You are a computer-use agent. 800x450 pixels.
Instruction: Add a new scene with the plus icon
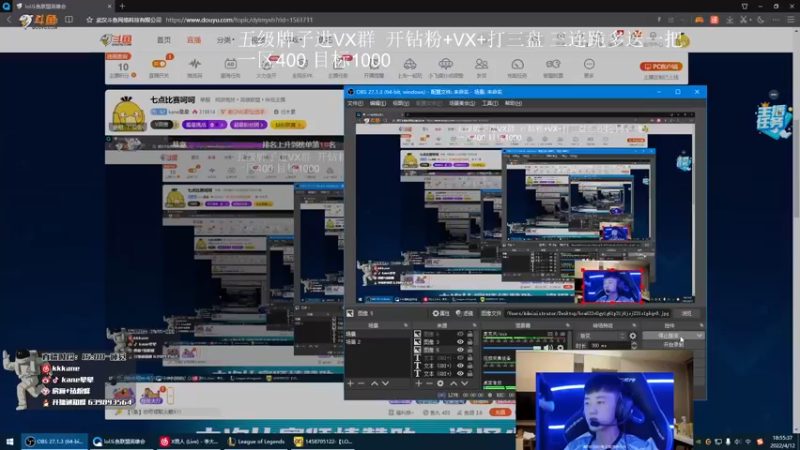351,383
